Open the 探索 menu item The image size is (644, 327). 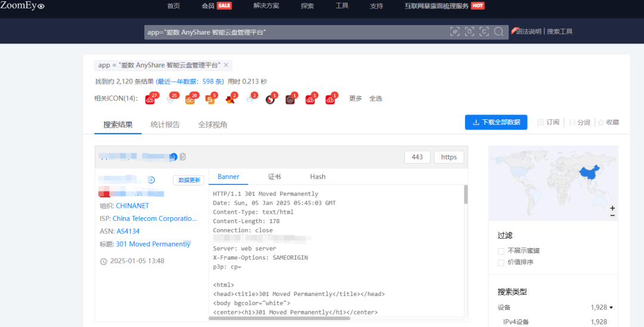coord(307,6)
